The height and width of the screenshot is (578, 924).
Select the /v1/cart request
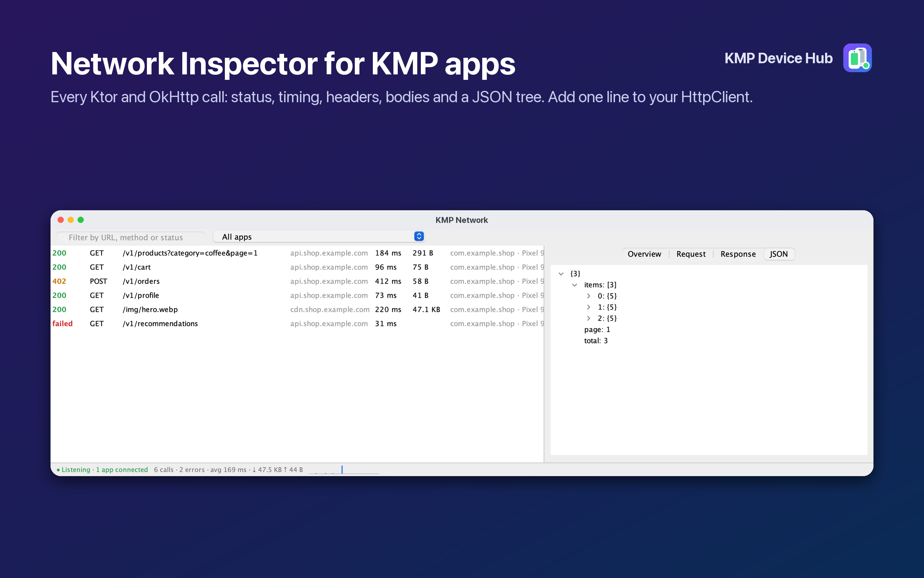point(297,267)
